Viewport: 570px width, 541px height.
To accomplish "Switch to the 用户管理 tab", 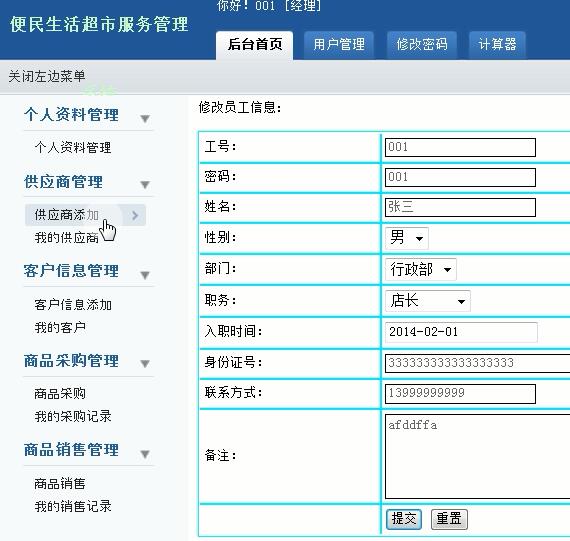I will [x=338, y=45].
